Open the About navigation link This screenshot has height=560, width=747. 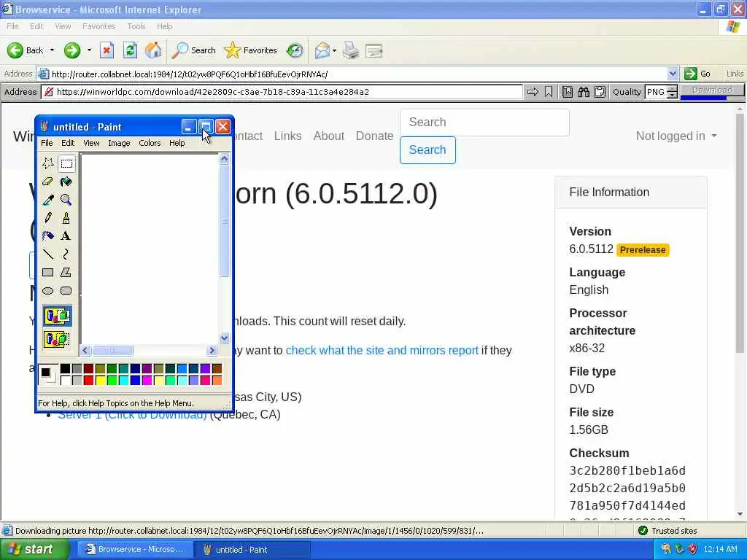click(329, 136)
